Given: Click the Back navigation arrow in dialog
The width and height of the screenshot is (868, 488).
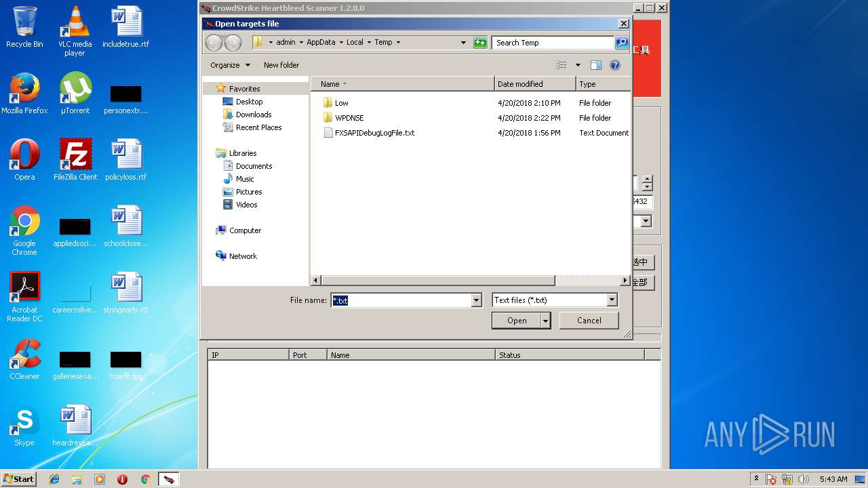Looking at the screenshot, I should click(214, 43).
